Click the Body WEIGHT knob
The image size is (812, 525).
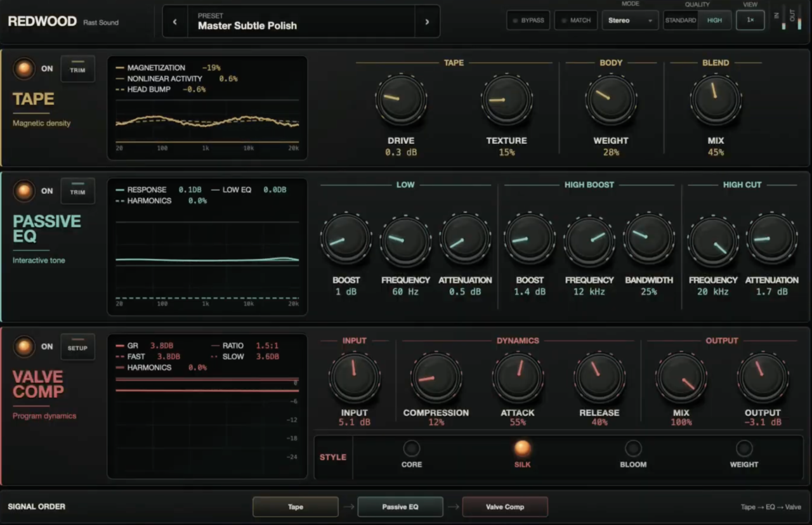click(611, 100)
